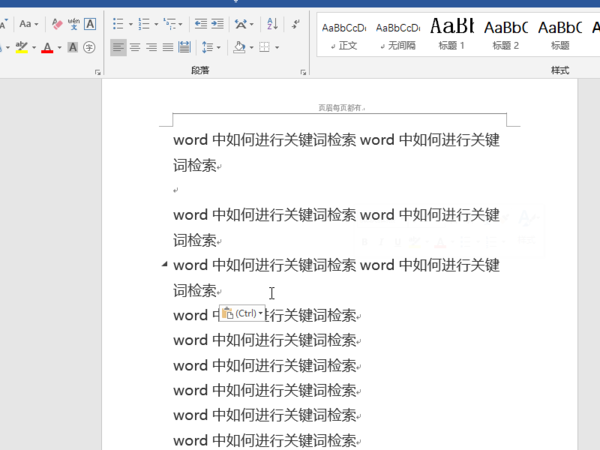Screen dimensions: 600x450
Task: Open the font color dropdown arrow
Action: coord(60,47)
